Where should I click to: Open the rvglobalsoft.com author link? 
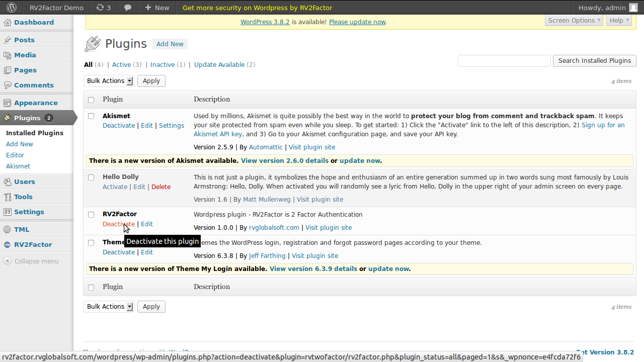point(274,227)
